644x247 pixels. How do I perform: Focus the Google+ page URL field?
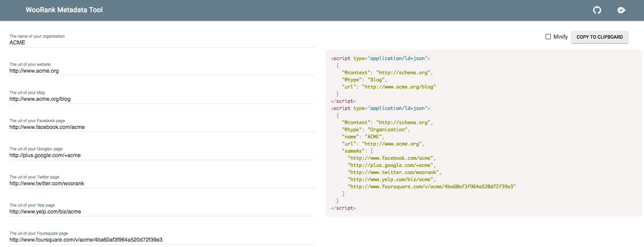pos(162,155)
